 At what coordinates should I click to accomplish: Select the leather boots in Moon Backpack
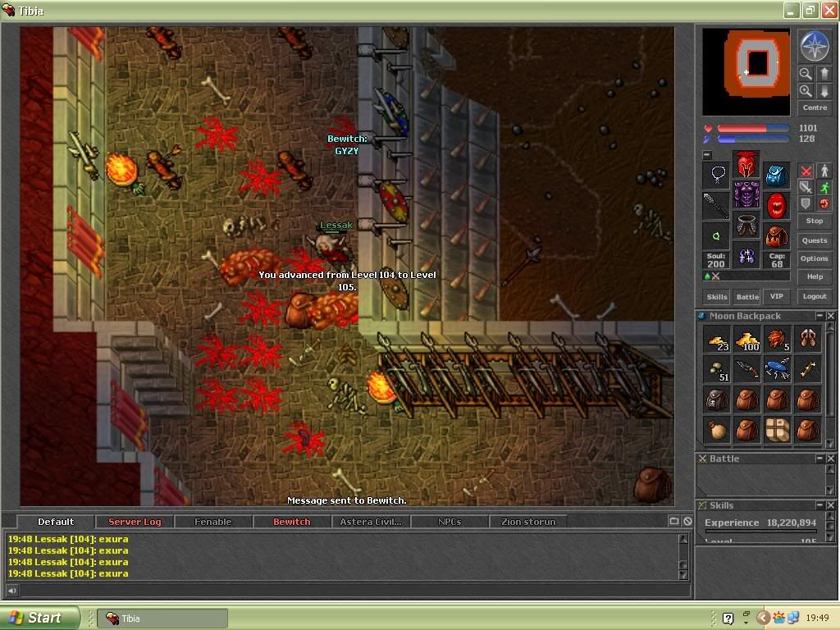[808, 340]
